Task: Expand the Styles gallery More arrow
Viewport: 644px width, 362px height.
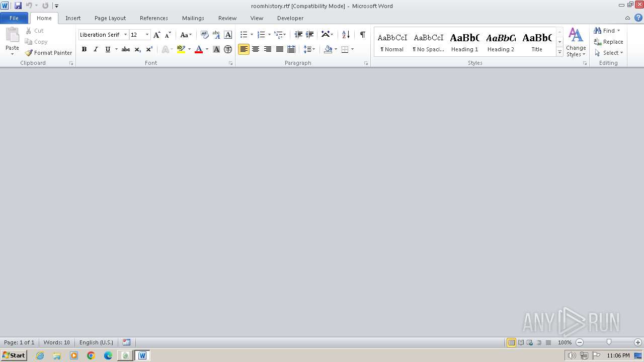Action: [559, 52]
